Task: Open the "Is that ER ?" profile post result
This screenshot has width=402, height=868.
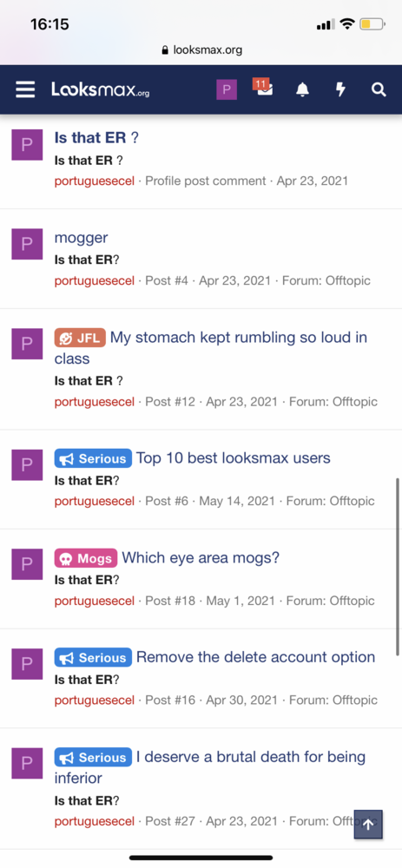Action: coord(96,138)
